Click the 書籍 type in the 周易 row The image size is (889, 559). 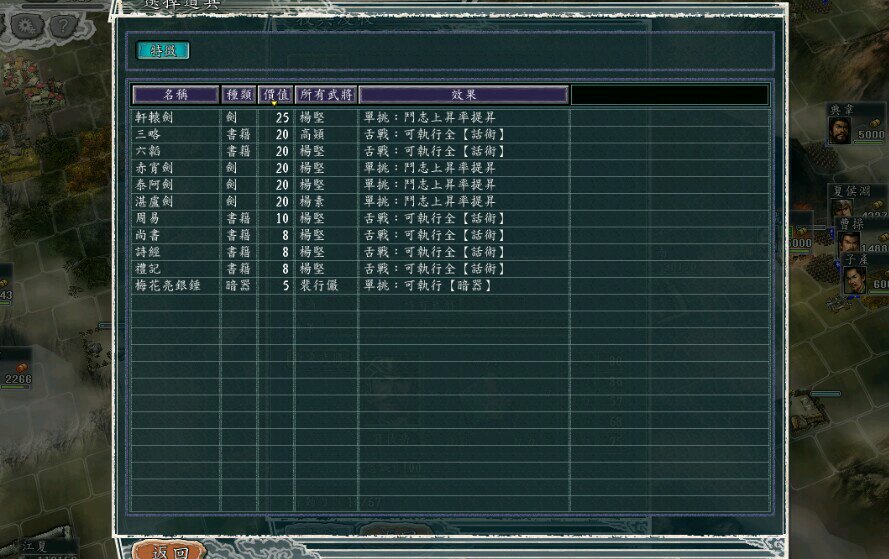(x=238, y=218)
